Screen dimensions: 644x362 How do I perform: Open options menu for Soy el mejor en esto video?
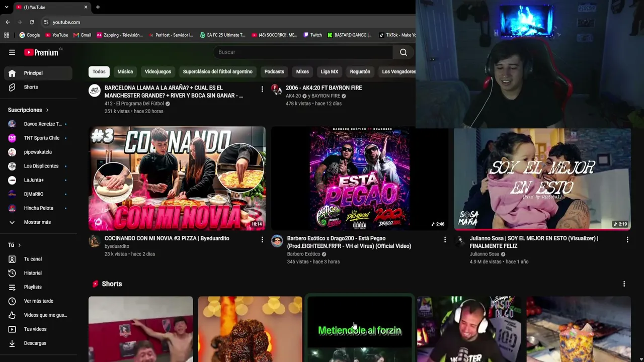click(627, 240)
